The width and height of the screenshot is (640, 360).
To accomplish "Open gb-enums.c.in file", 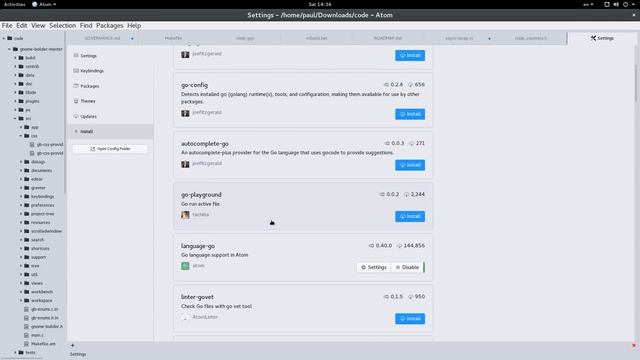I will [x=44, y=309].
